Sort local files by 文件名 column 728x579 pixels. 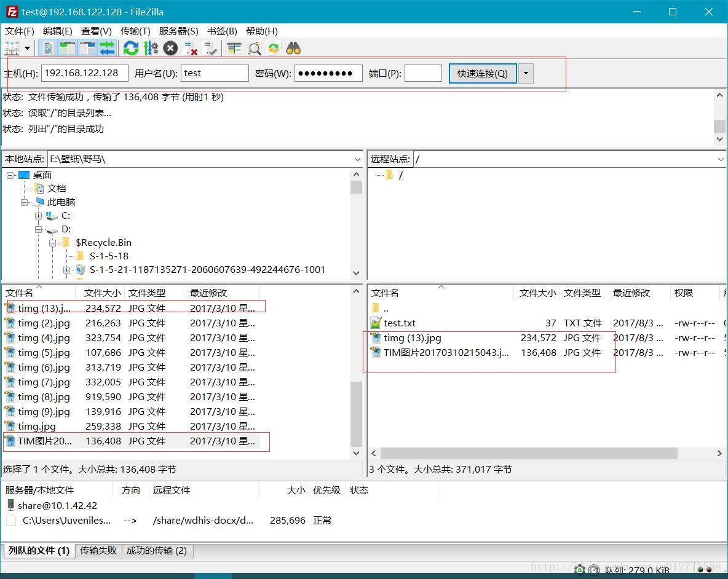tap(39, 293)
